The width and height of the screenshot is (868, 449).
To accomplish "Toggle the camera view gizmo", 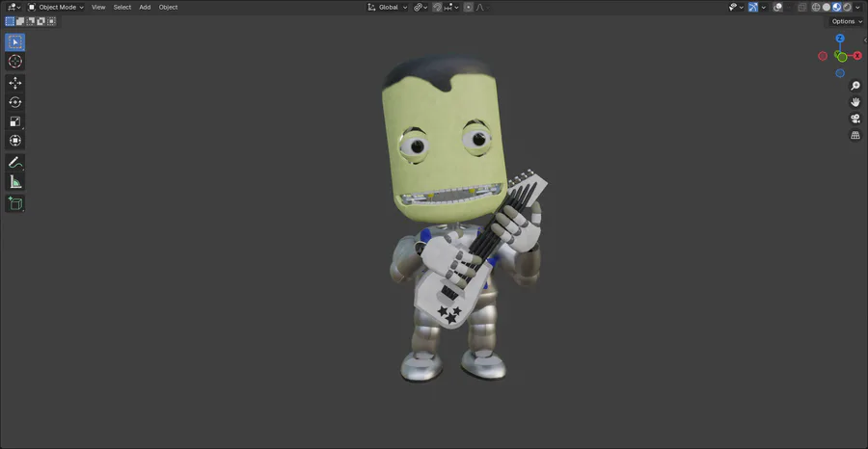I will [x=855, y=119].
